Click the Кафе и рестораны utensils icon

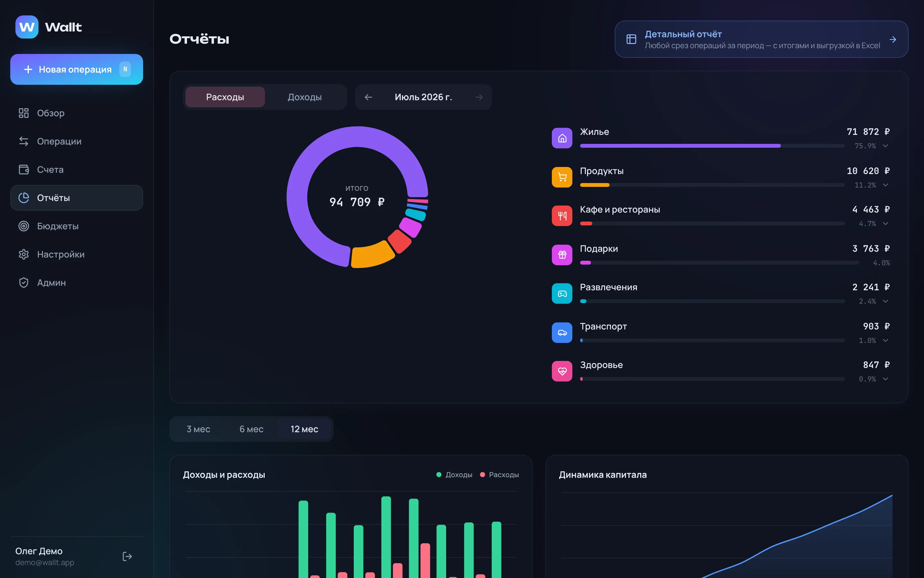tap(562, 216)
